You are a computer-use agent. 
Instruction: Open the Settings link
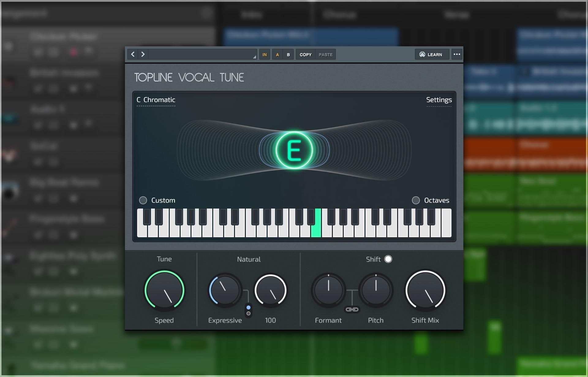point(439,100)
